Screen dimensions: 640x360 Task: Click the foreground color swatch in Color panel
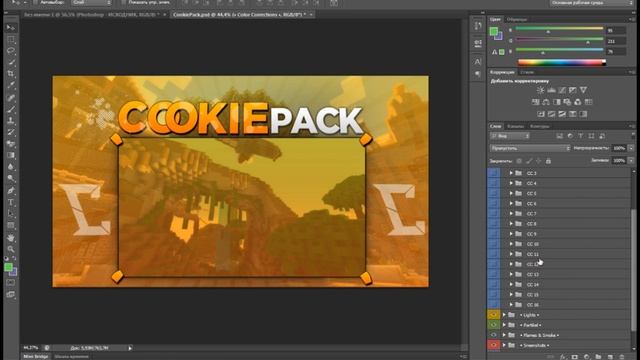494,31
